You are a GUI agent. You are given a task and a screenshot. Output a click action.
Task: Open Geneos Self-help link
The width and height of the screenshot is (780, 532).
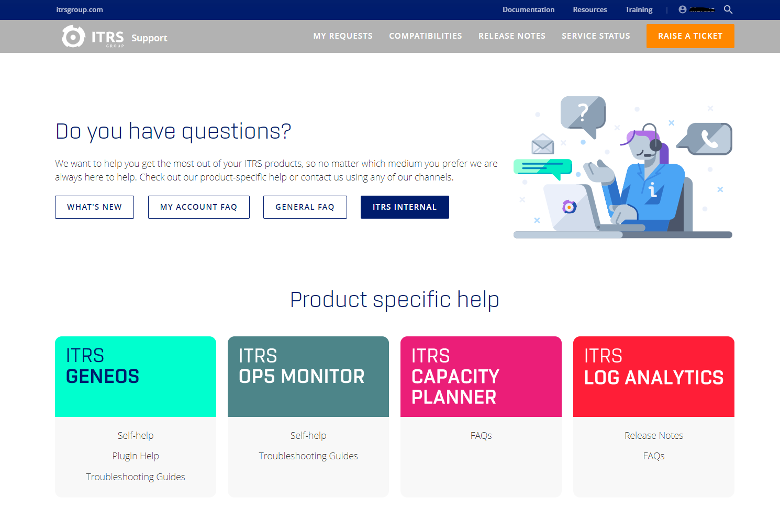tap(136, 436)
